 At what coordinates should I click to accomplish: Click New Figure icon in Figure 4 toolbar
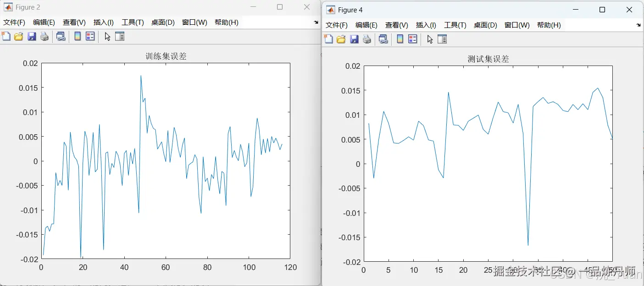coord(328,39)
